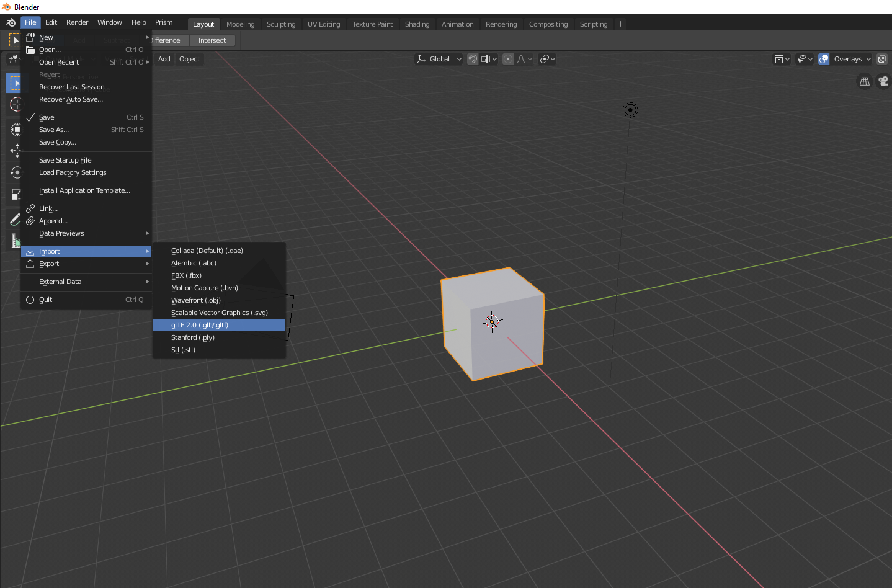
Task: Toggle proportional editing button
Action: [x=508, y=59]
